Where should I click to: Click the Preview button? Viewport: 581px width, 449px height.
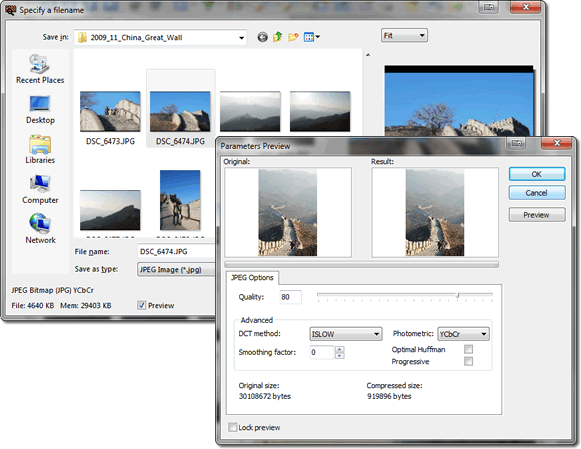coord(537,215)
